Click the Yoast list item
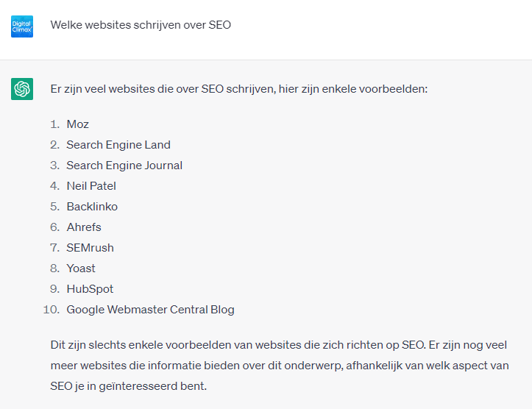Viewport: 532px width, 409px height. pos(81,268)
